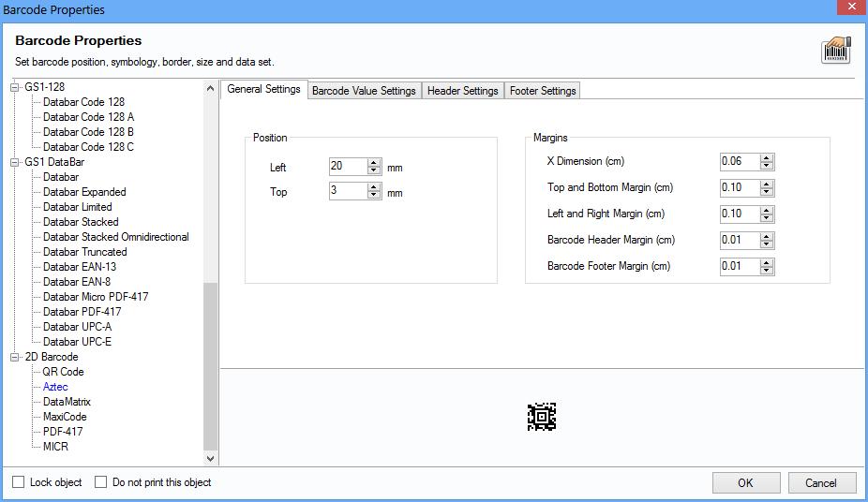Increase the X Dimension value with up arrow
This screenshot has width=868, height=502.
pyautogui.click(x=767, y=157)
